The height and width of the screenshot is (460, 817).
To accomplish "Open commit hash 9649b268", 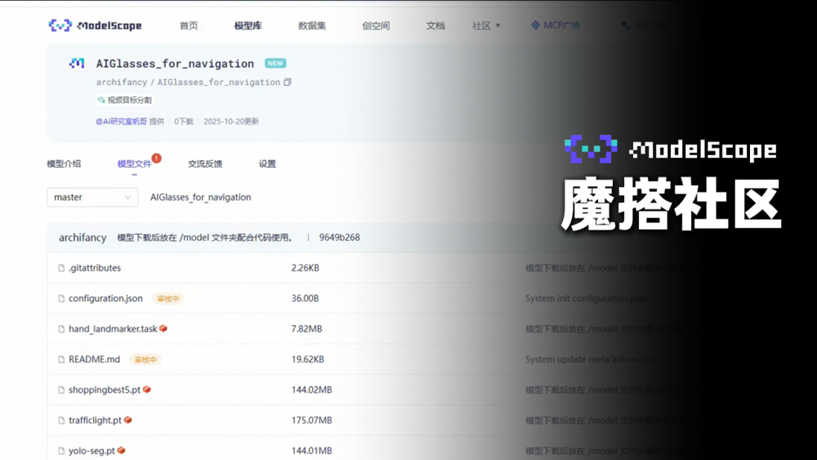I will pos(339,238).
